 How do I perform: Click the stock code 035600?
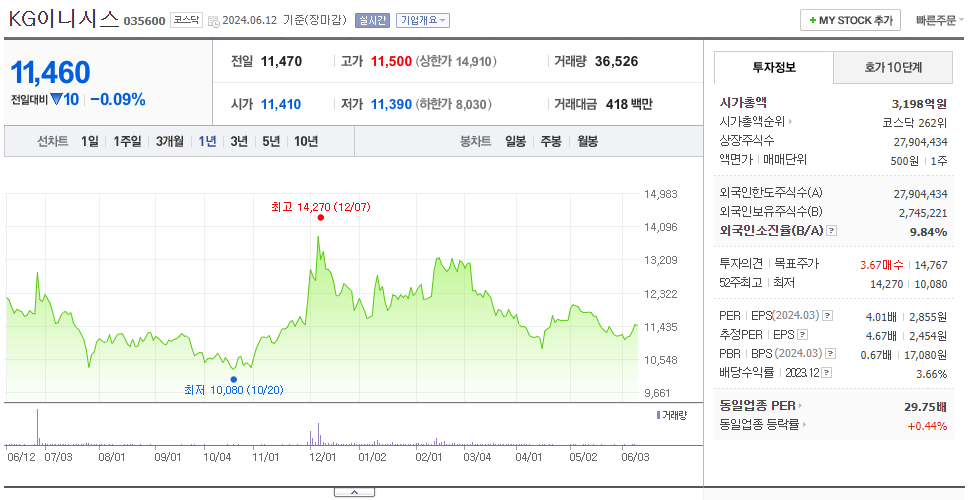coord(144,22)
